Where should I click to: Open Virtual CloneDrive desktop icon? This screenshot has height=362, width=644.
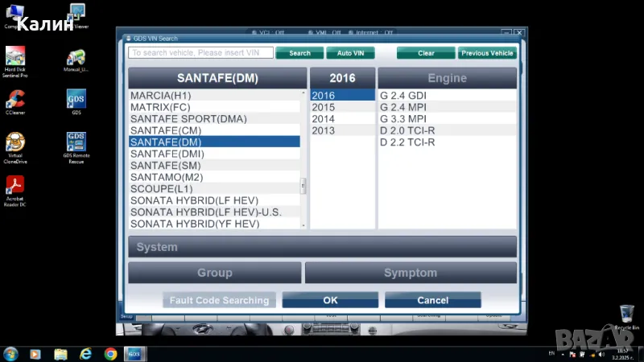pos(14,143)
